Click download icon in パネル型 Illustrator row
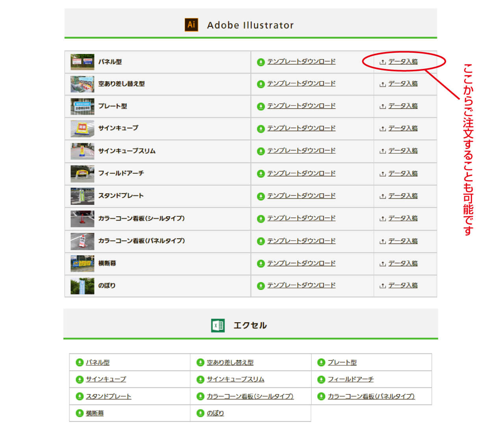The width and height of the screenshot is (504, 431). [x=261, y=62]
